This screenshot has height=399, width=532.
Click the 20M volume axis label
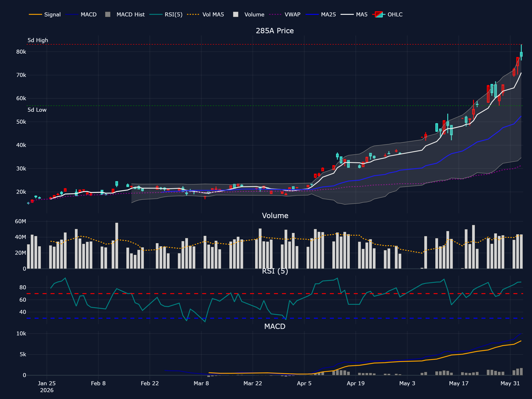click(x=20, y=253)
